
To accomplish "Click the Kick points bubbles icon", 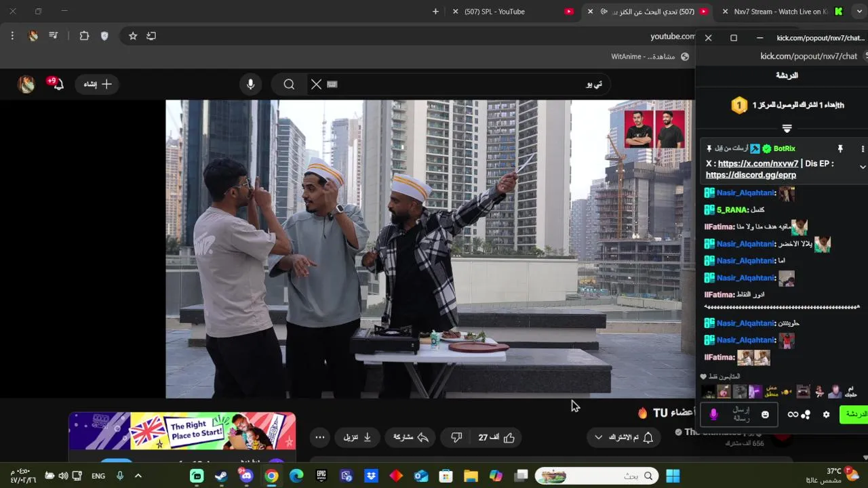I will 806,414.
